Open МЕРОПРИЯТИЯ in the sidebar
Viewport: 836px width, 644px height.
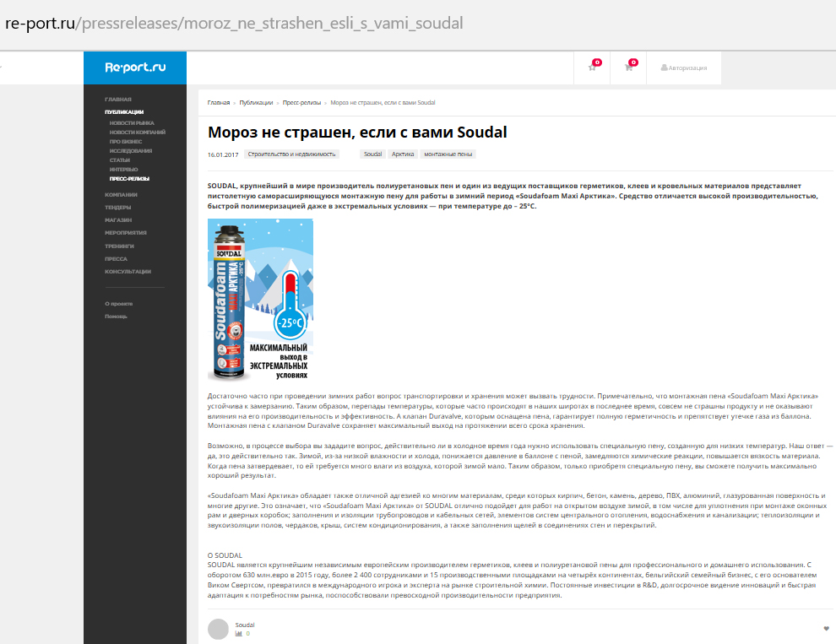[125, 232]
